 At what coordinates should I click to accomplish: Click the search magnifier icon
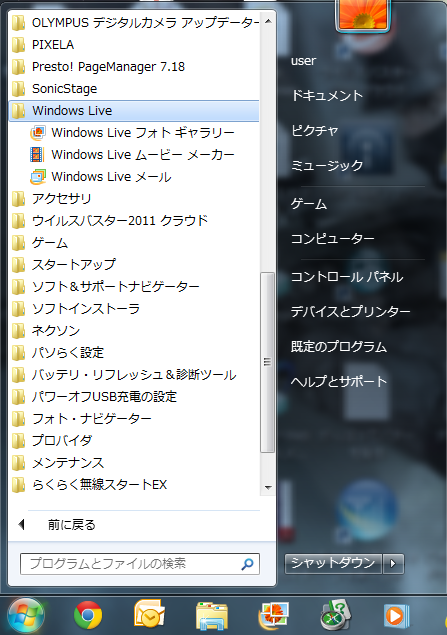(247, 564)
